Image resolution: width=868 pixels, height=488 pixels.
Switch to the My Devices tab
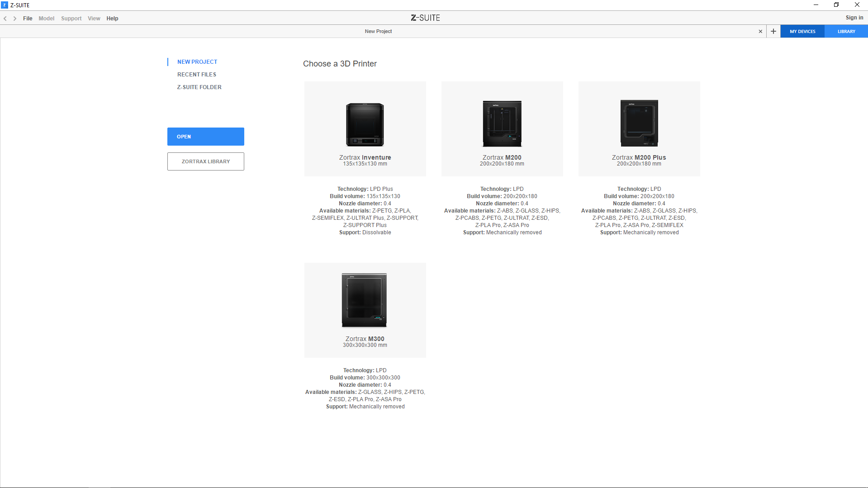[802, 31]
